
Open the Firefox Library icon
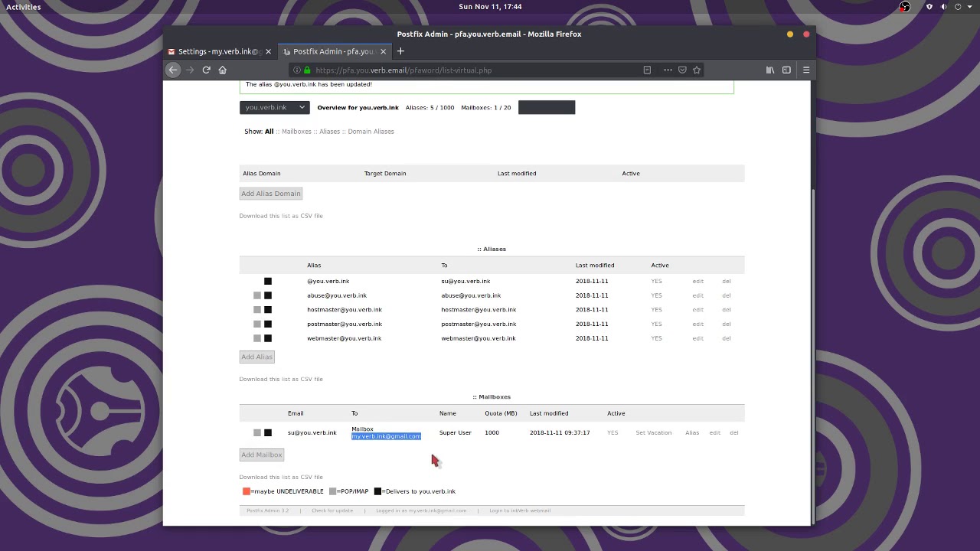(770, 70)
